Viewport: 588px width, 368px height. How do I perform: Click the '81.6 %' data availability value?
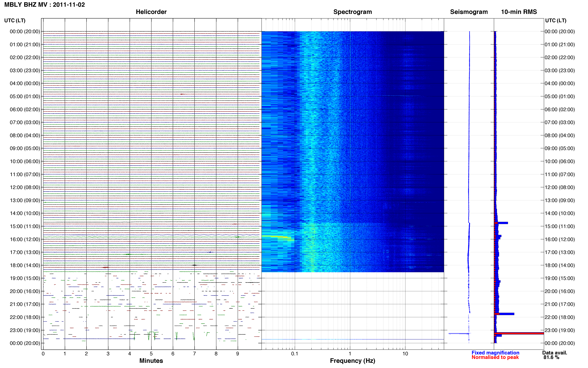tap(552, 357)
